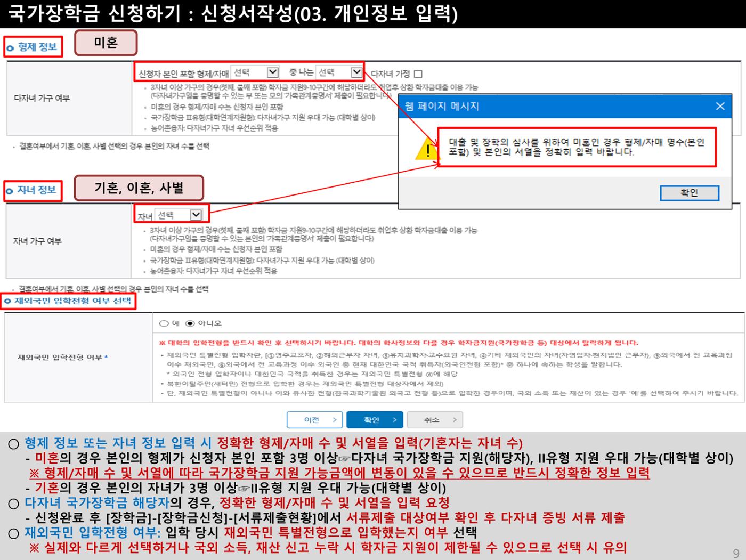Click the 기혼, 이혼, 사별 label box
Viewport: 746px width, 560px height.
139,188
